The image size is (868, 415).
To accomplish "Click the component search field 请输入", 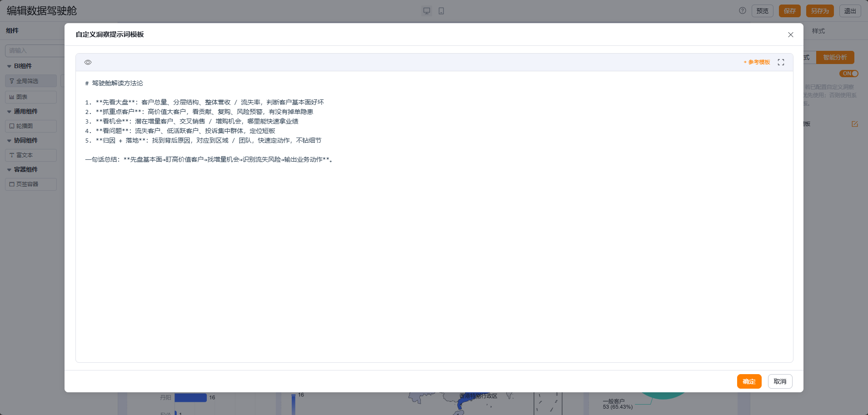I will [x=35, y=50].
